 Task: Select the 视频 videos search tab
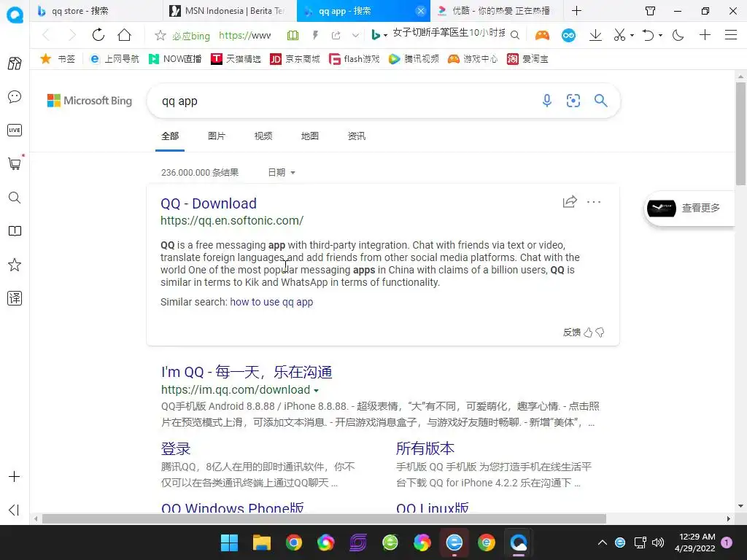point(263,136)
